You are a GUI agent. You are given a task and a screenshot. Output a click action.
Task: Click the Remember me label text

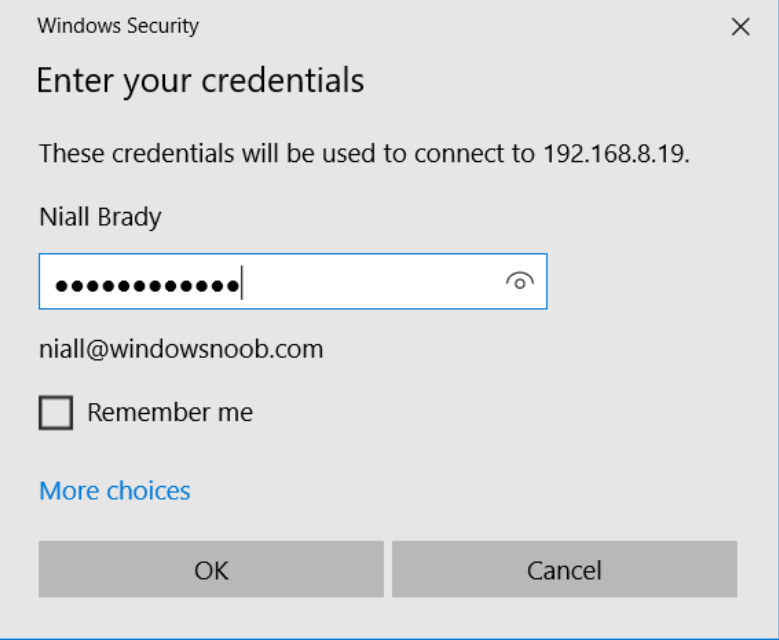[170, 412]
